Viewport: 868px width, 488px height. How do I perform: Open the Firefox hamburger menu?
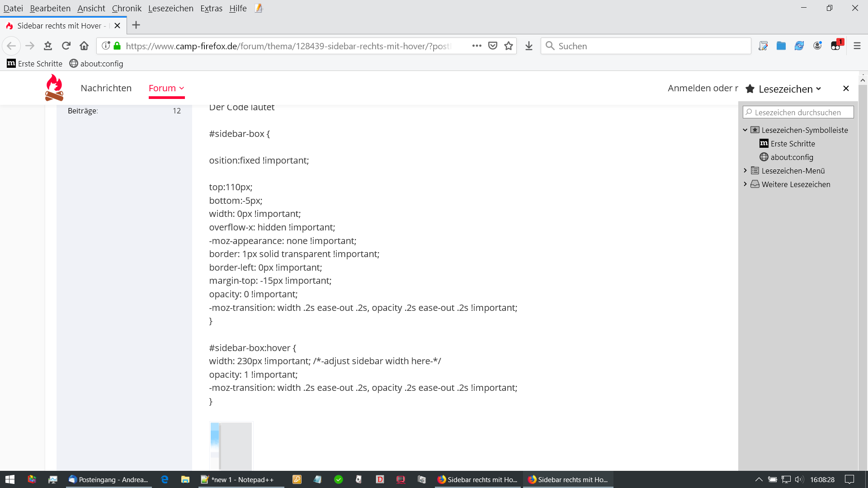click(857, 46)
